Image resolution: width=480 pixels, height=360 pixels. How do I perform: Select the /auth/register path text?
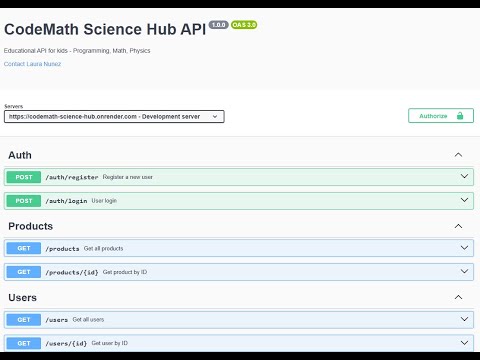72,177
